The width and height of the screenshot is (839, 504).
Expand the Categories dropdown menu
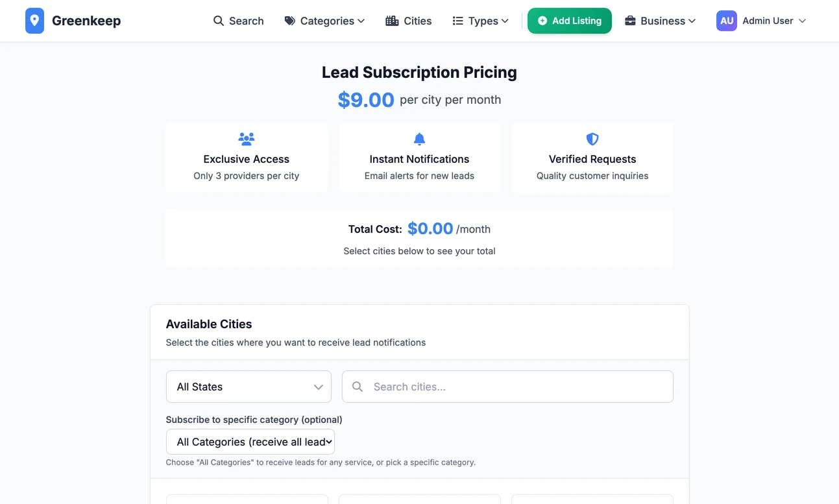click(x=324, y=21)
